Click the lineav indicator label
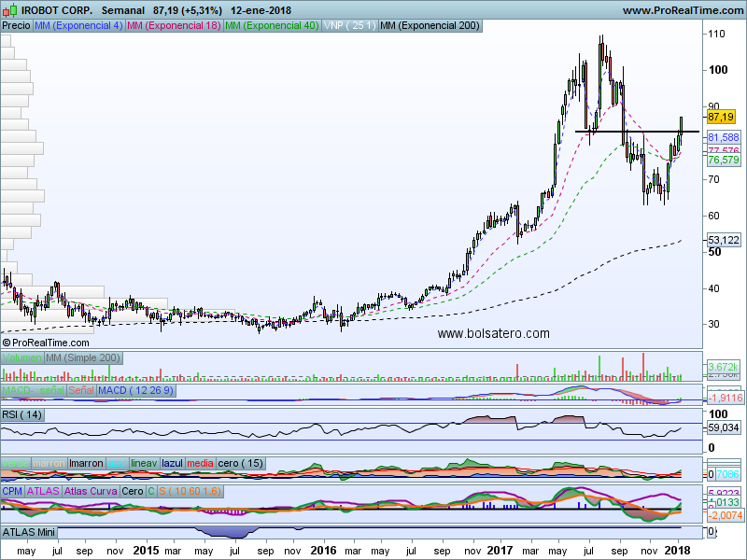747x560 pixels. (x=144, y=463)
